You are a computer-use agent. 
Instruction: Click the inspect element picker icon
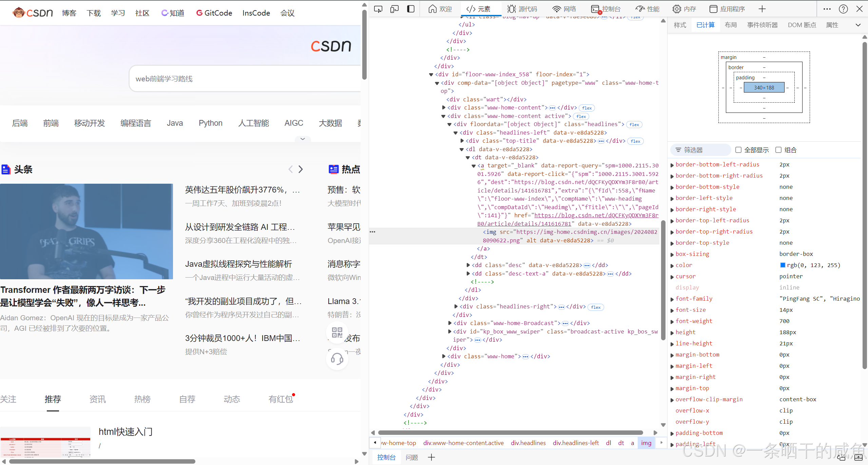[x=378, y=9]
